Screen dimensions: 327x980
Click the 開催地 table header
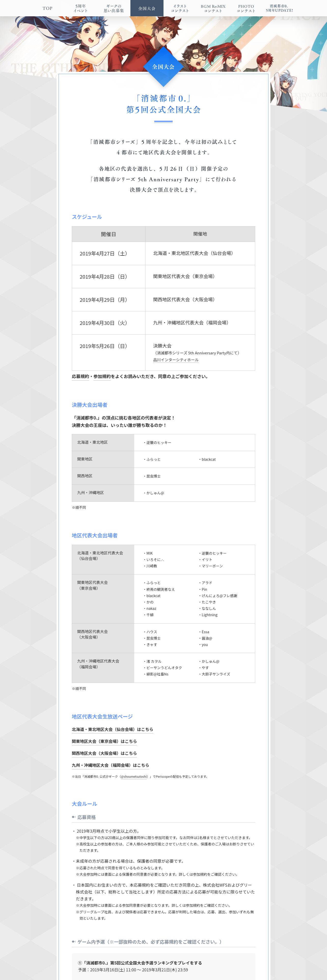tap(200, 234)
